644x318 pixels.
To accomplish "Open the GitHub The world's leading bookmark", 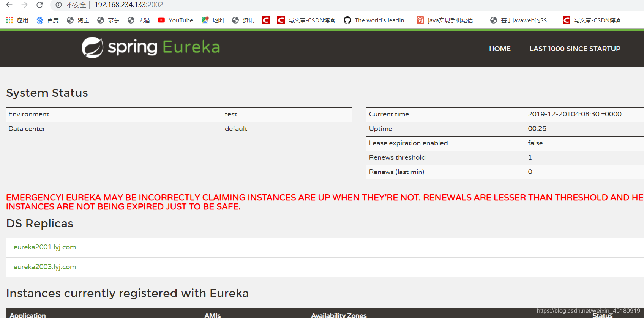I will coord(376,20).
